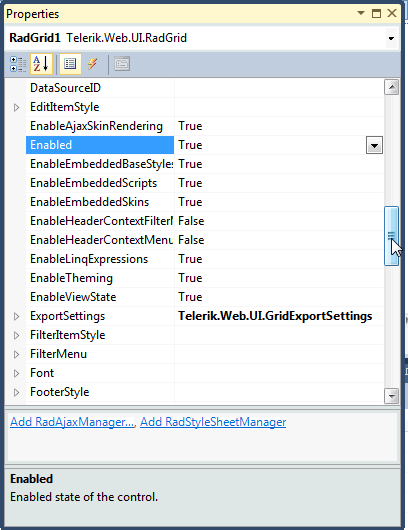Viewport: 408px width, 530px height.
Task: Click the Property Pages toolbar icon
Action: coord(122,64)
